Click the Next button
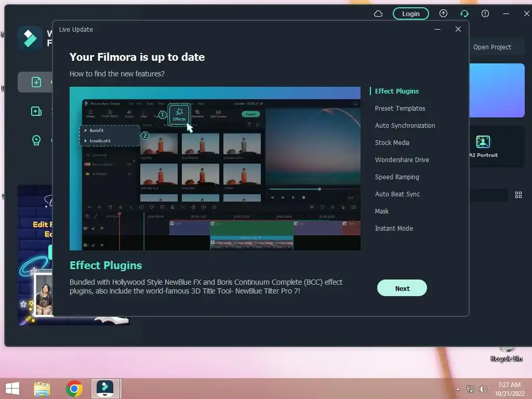532x399 pixels. tap(402, 288)
